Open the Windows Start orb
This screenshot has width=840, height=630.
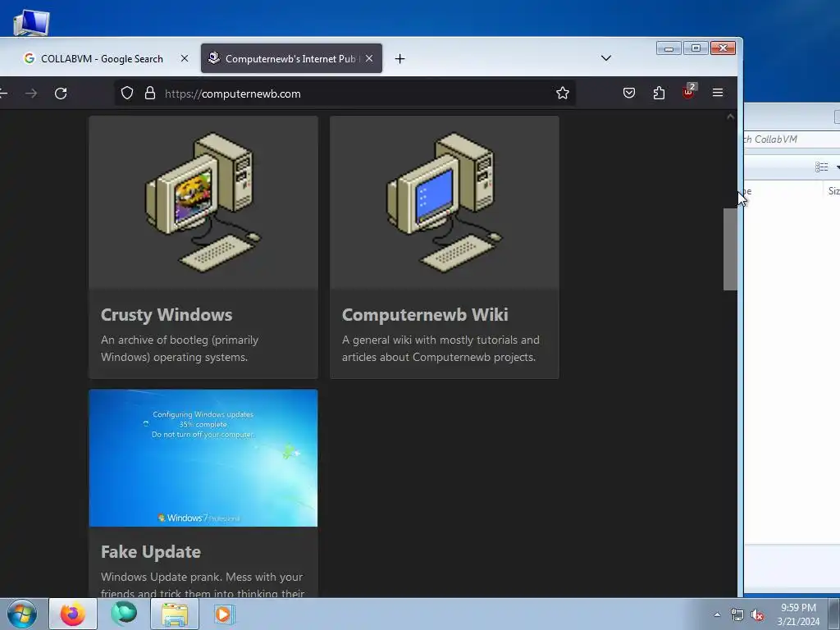(x=22, y=614)
